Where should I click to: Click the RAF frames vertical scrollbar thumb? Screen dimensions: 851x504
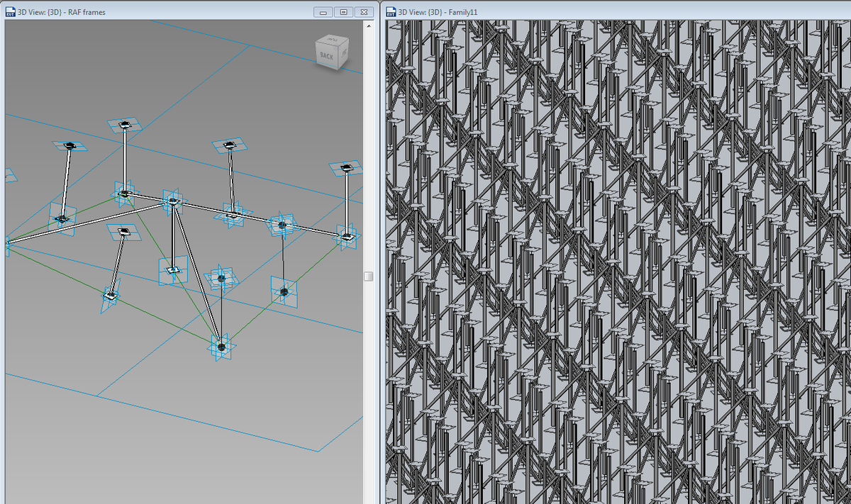369,276
